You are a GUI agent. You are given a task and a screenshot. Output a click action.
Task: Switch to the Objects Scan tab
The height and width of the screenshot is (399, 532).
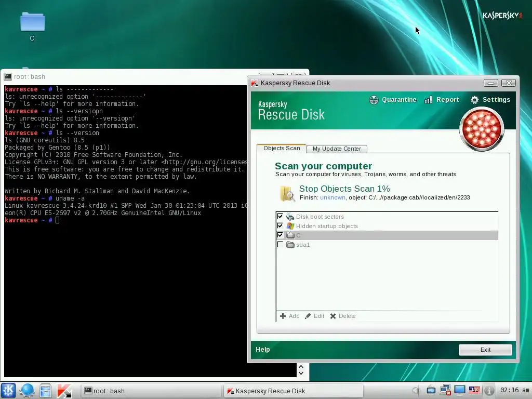282,148
